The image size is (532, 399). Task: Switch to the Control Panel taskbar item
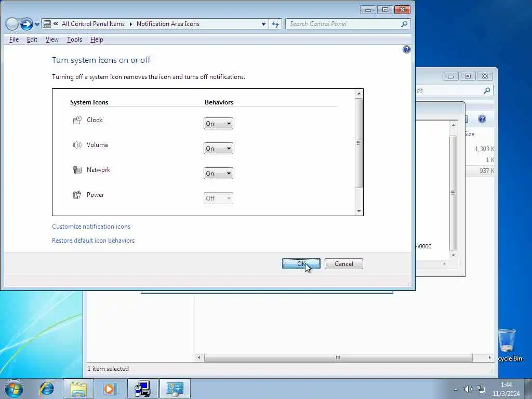click(x=175, y=389)
